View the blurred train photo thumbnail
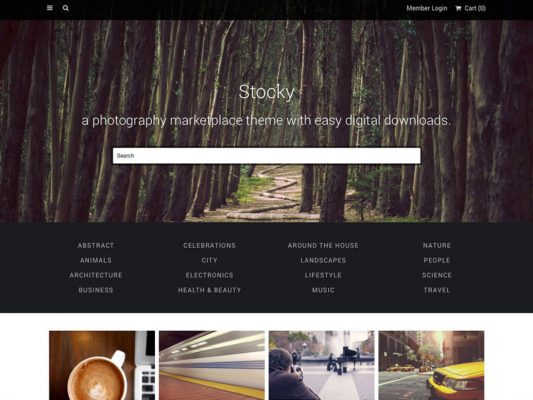This screenshot has width=533, height=400. tap(212, 365)
